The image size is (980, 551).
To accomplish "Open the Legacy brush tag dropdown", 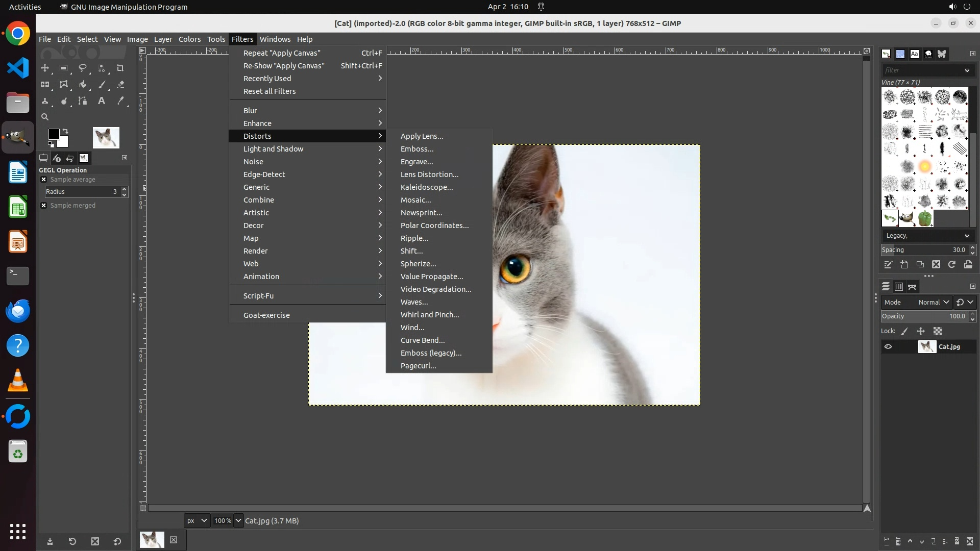I will pos(927,236).
